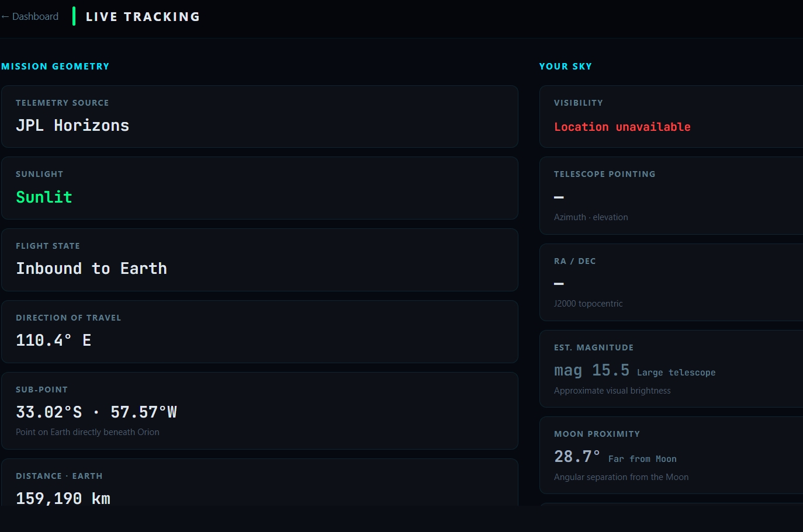Viewport: 803px width, 532px height.
Task: Click the LIVE TRACKING page title
Action: pyautogui.click(x=143, y=17)
